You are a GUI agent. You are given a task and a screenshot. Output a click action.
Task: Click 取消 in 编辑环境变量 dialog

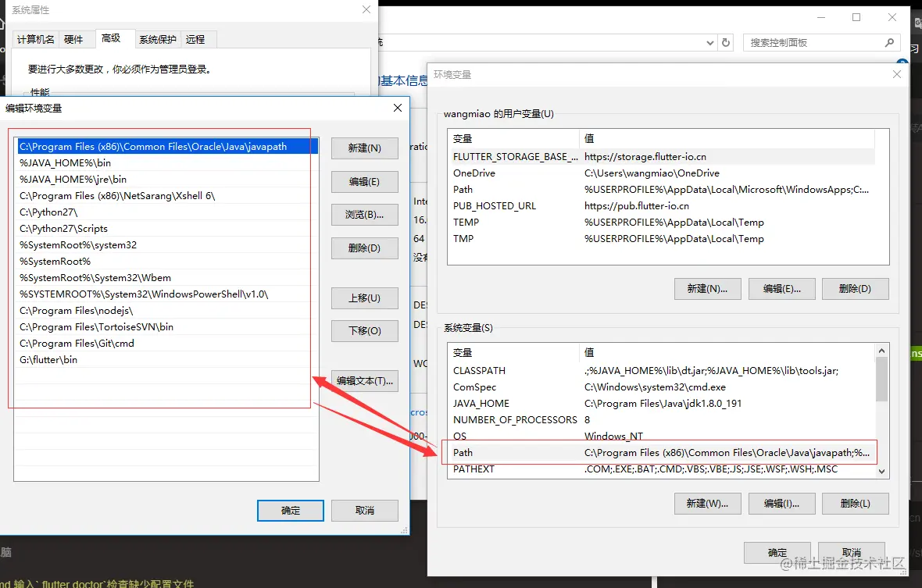tap(365, 511)
